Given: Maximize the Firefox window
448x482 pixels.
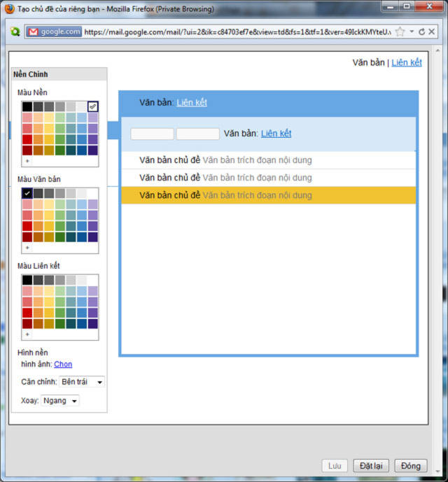Looking at the screenshot, I should click(x=407, y=6).
